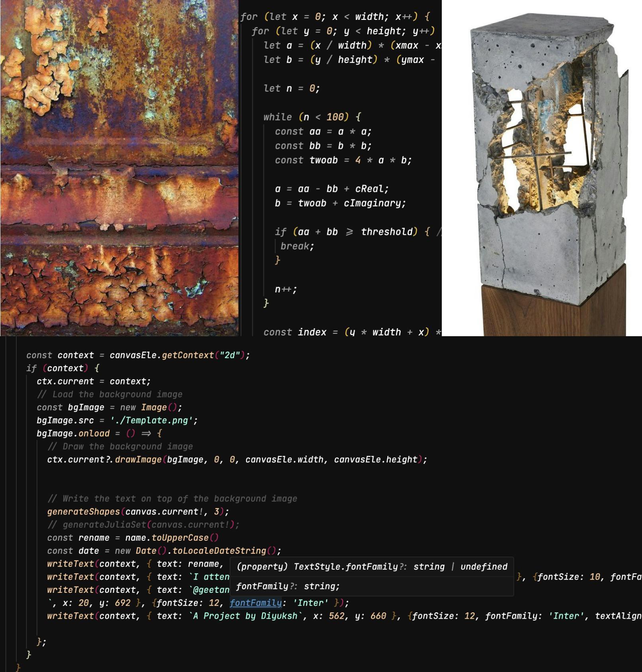Image resolution: width=642 pixels, height=672 pixels.
Task: Click the 'const twoab = 4 * a * b;' line
Action: click(343, 160)
